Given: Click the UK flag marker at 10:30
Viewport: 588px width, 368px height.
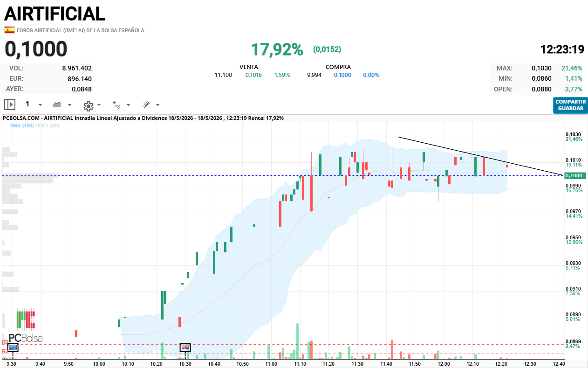Looking at the screenshot, I should point(185,347).
